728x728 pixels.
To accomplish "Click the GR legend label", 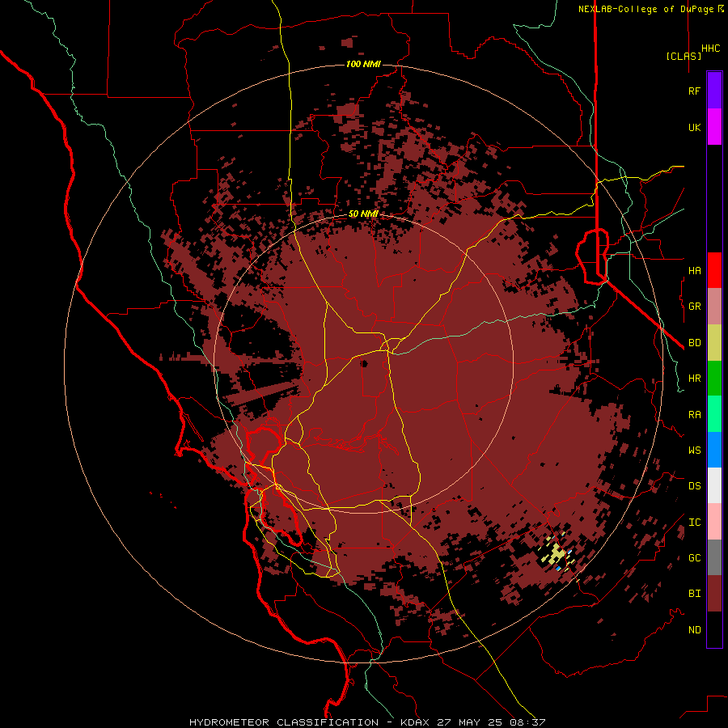I will 694,307.
